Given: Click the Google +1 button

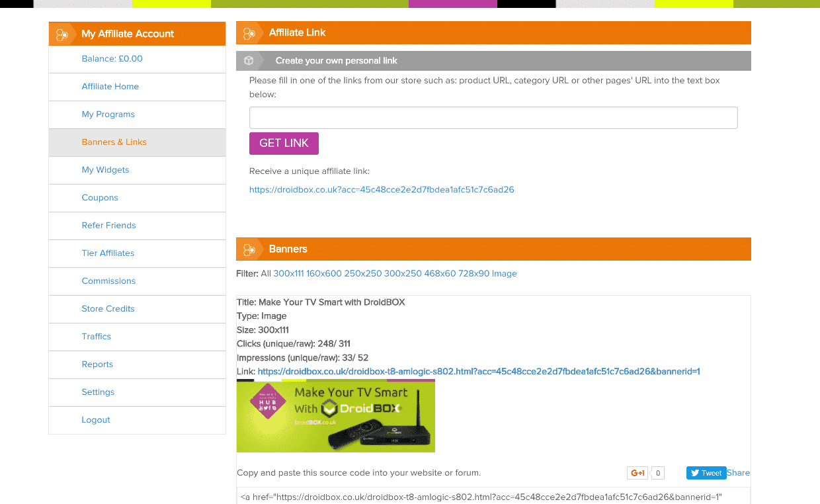Looking at the screenshot, I should (x=638, y=473).
